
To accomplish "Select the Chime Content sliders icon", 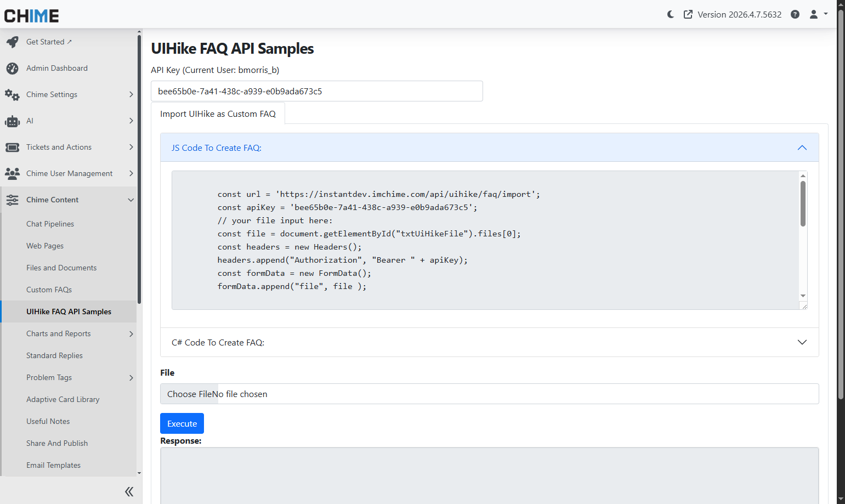I will (x=12, y=200).
